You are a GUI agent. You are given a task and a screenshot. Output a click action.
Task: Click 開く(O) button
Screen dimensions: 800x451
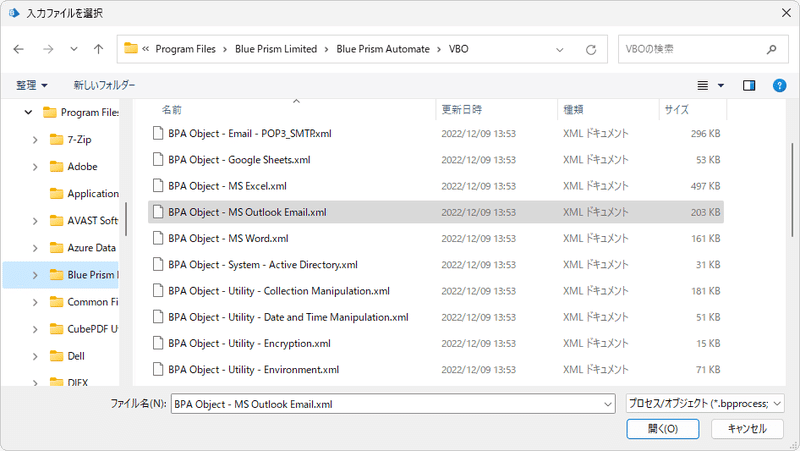663,429
